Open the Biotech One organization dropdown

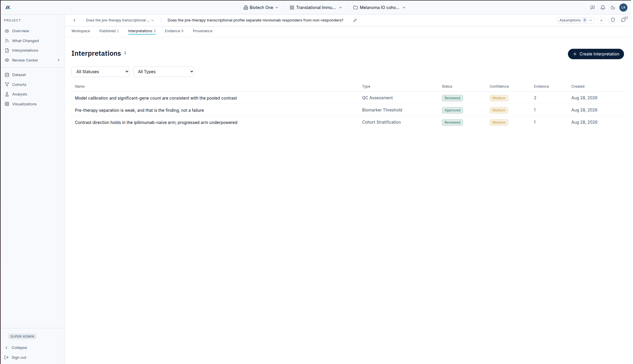tap(261, 8)
